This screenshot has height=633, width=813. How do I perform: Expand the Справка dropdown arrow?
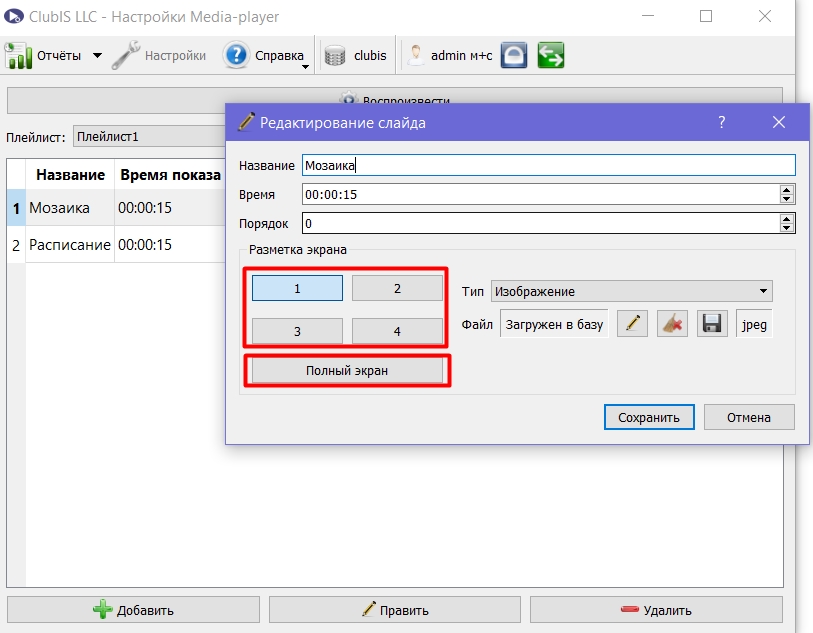click(x=305, y=66)
